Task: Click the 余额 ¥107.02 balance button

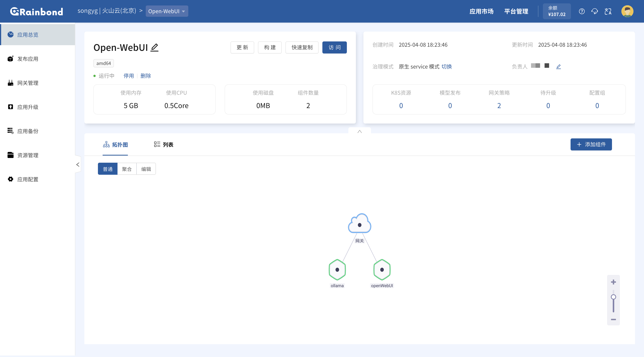Action: tap(557, 11)
